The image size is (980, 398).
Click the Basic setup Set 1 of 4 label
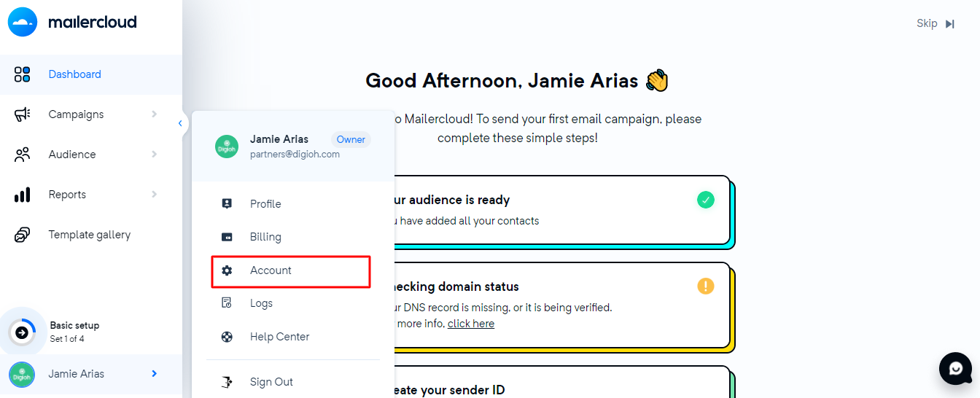pyautogui.click(x=74, y=332)
